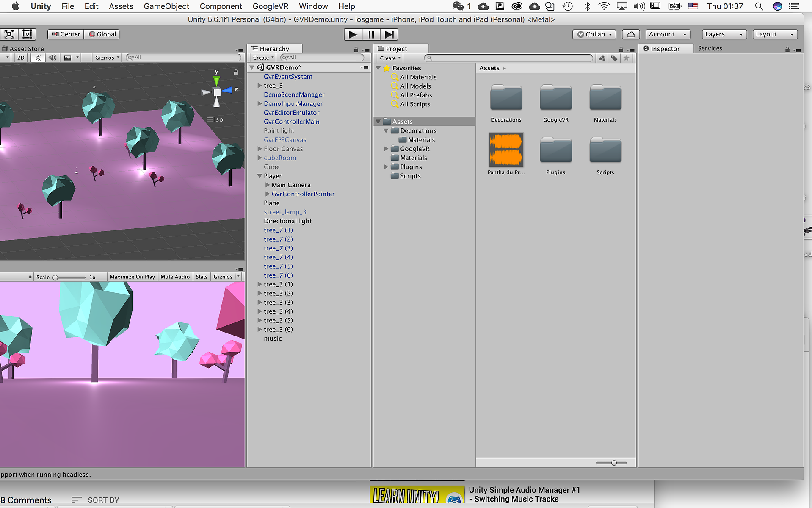Expand the Main Camera object

pos(268,185)
